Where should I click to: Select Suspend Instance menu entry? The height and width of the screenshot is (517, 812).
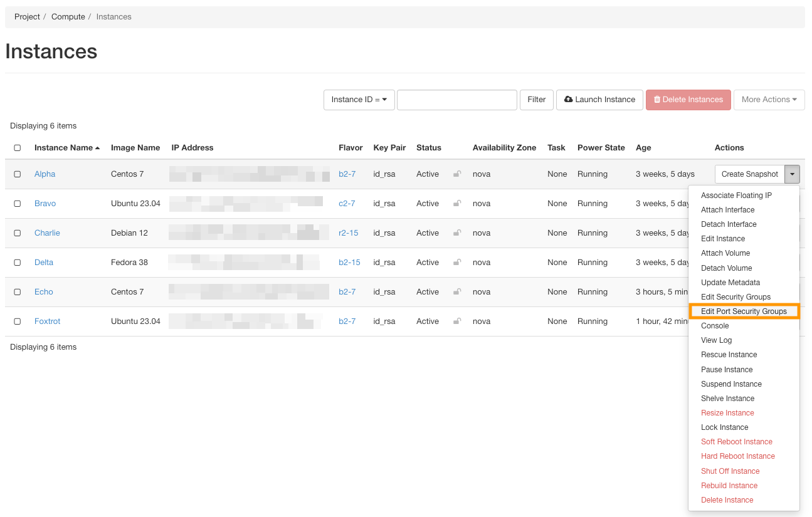[x=731, y=384]
